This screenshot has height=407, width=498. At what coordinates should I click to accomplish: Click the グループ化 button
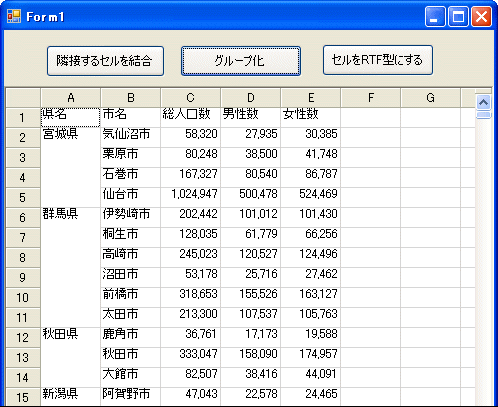241,61
